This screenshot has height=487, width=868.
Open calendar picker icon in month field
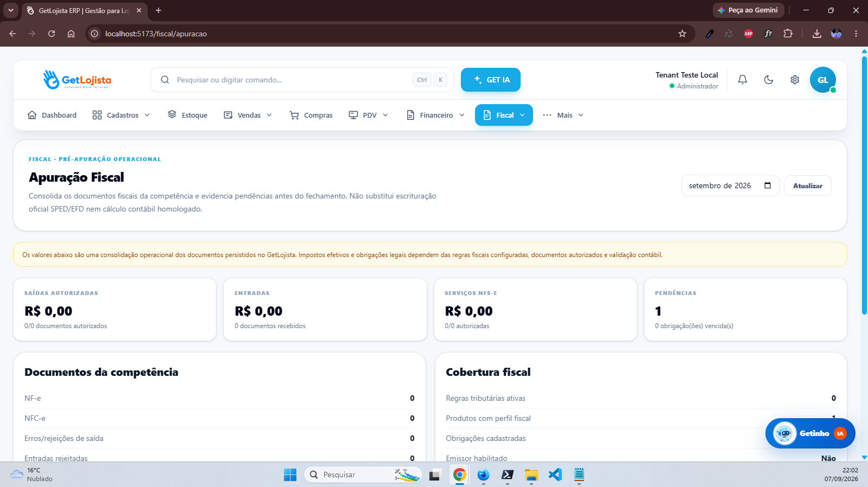tap(768, 185)
